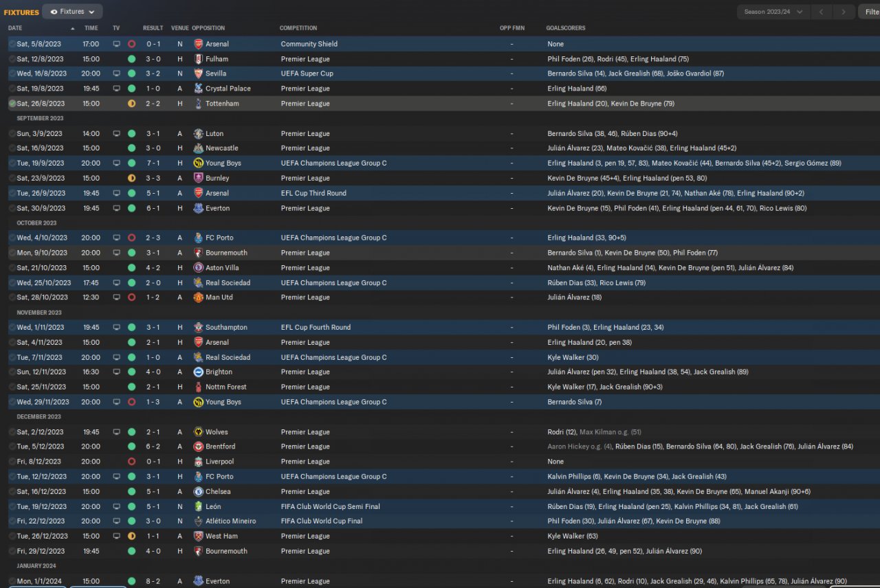Image resolution: width=880 pixels, height=588 pixels.
Task: Click the Man Utd club badge
Action: click(x=199, y=297)
